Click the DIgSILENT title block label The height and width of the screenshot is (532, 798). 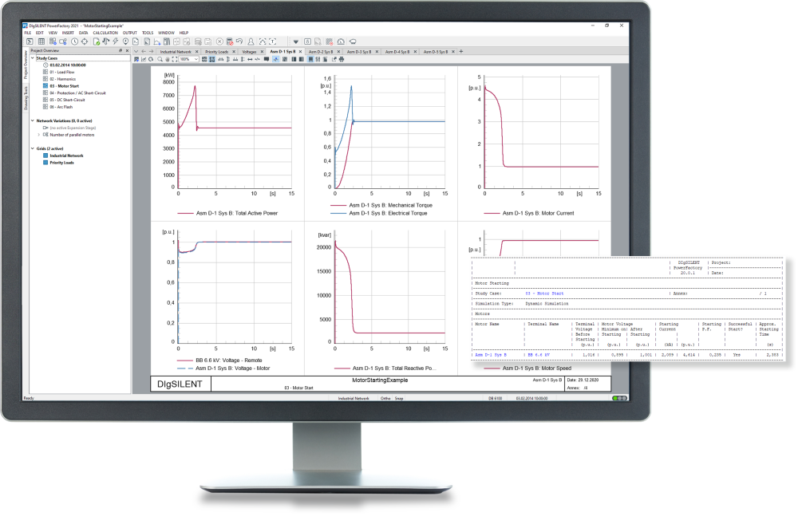click(180, 384)
